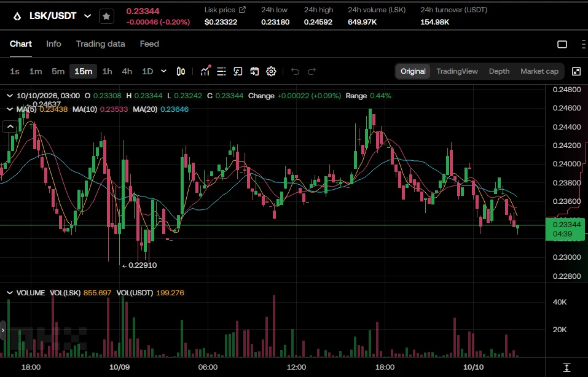Redo the last chart action
588x377 pixels.
(312, 71)
